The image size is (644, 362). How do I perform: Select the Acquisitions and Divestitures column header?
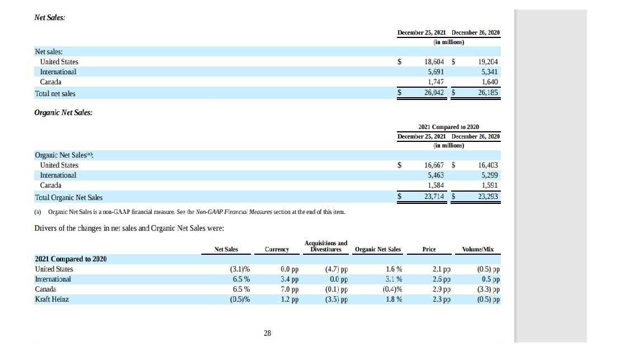326,246
